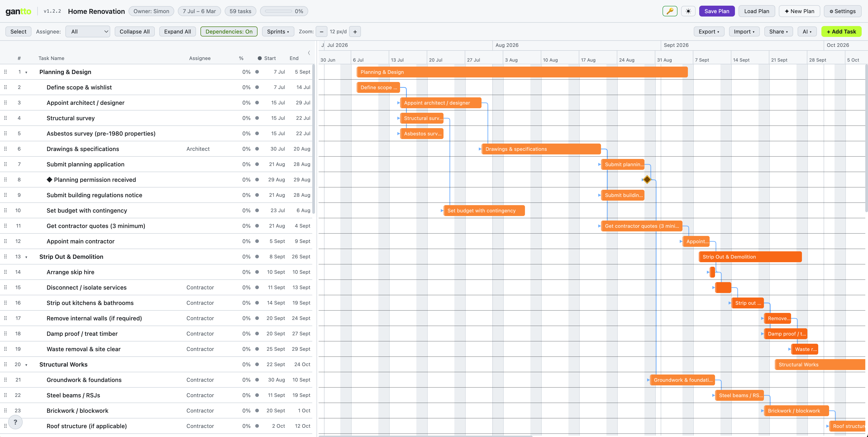
Task: Decrease zoom with minus button
Action: (322, 32)
